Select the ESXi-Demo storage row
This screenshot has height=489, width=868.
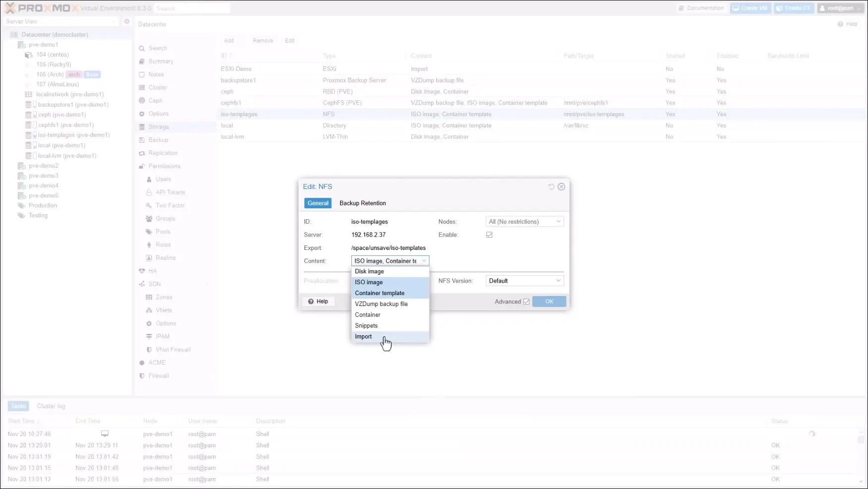pyautogui.click(x=542, y=69)
